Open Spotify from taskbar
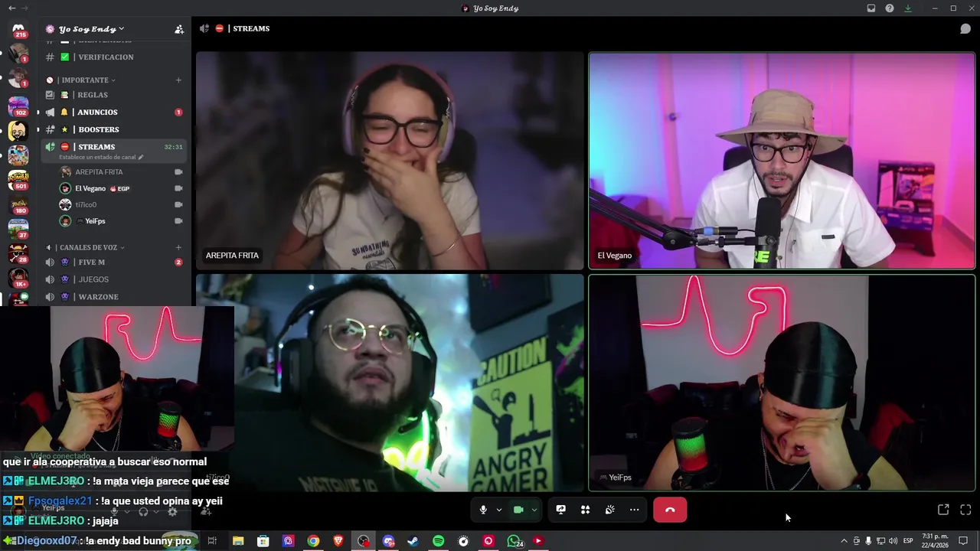Viewport: 980px width, 551px height. click(x=438, y=541)
